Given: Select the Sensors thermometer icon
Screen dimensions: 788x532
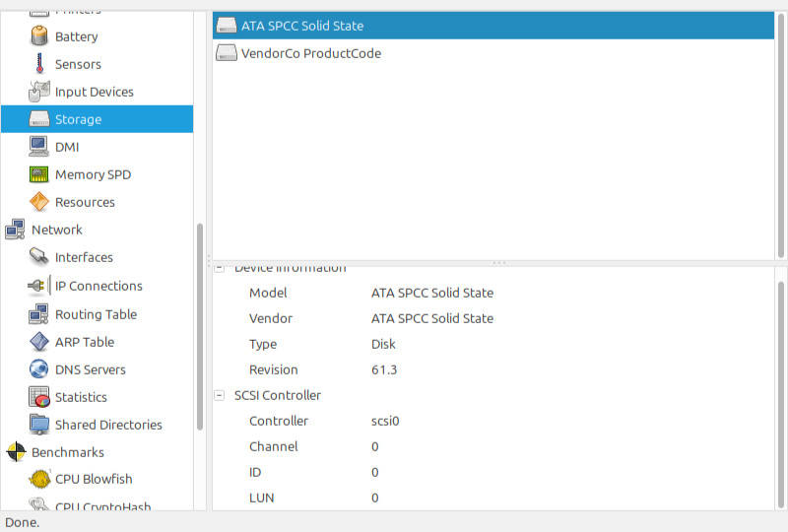Looking at the screenshot, I should [x=39, y=64].
